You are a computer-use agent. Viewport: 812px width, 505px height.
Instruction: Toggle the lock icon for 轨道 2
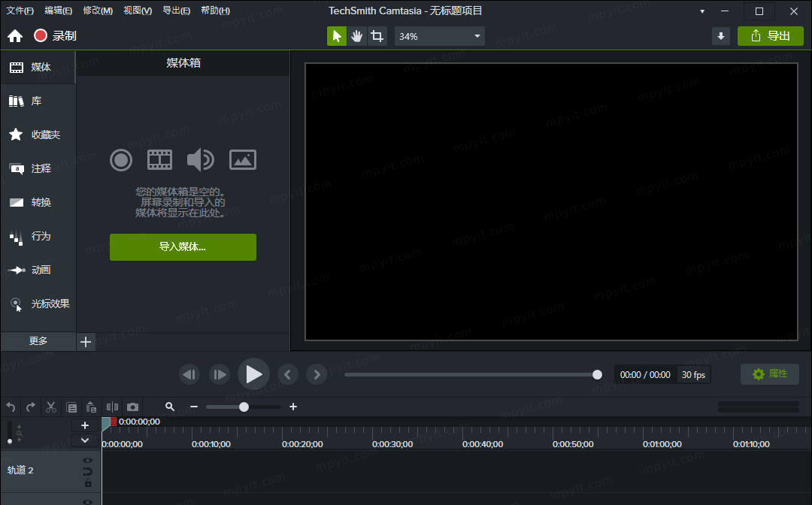(x=88, y=482)
